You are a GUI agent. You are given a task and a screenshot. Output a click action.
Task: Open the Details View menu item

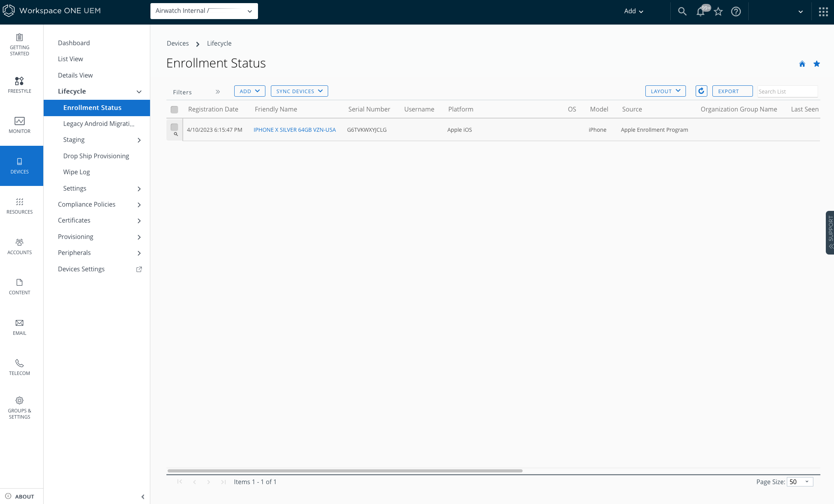coord(75,75)
